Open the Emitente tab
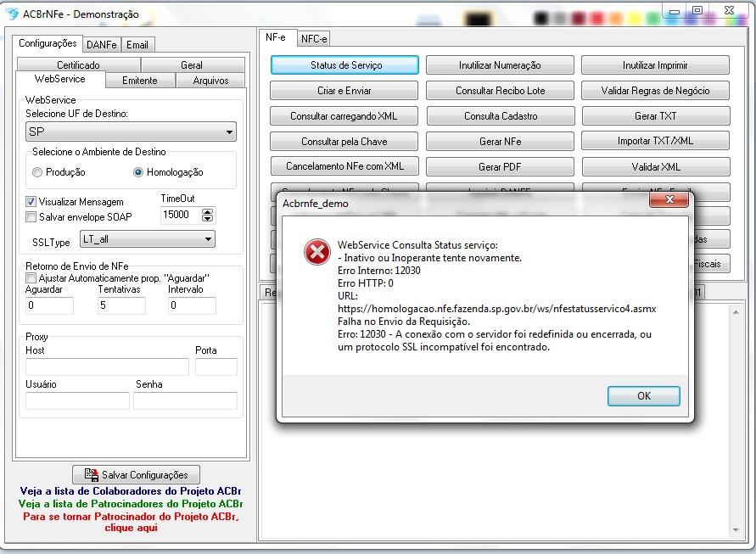The width and height of the screenshot is (756, 554). (x=140, y=81)
